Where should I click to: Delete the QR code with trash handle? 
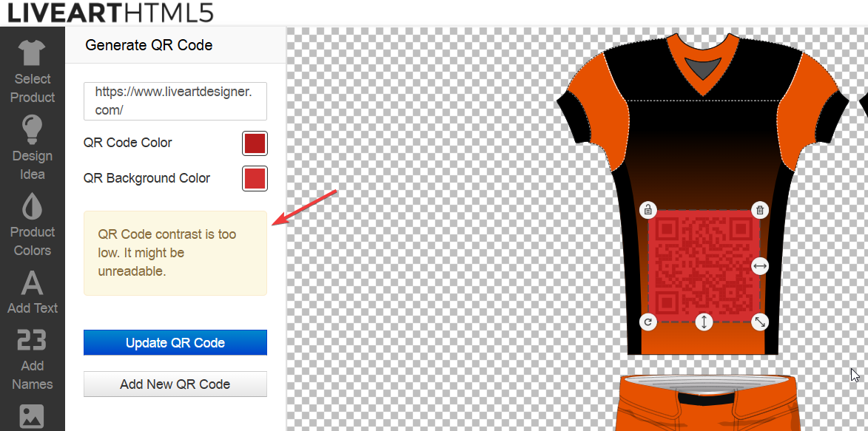coord(760,210)
